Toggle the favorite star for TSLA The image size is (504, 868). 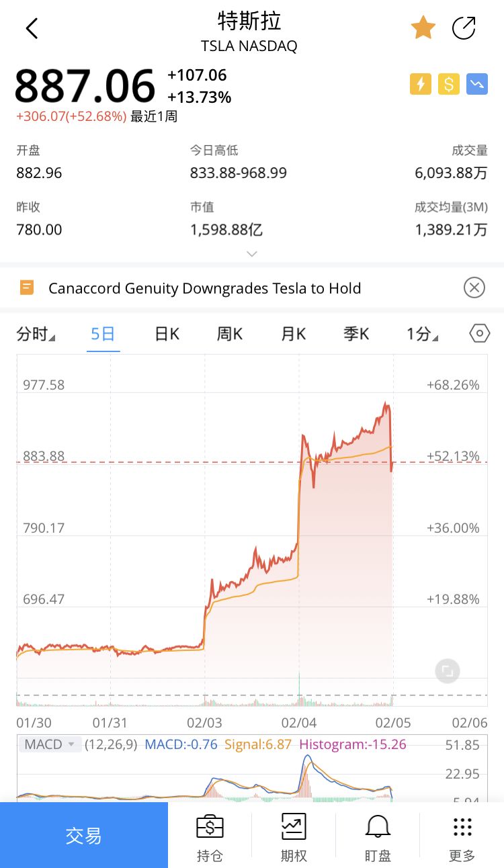(423, 28)
